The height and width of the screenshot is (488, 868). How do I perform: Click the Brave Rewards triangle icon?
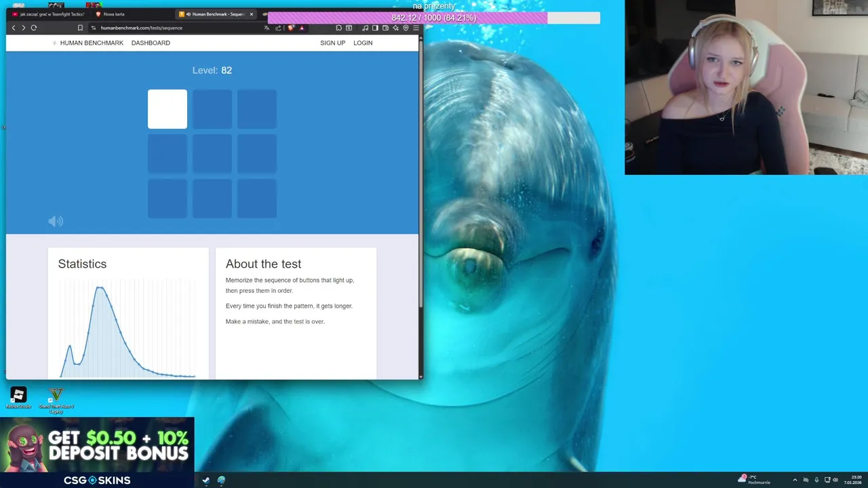pos(302,28)
